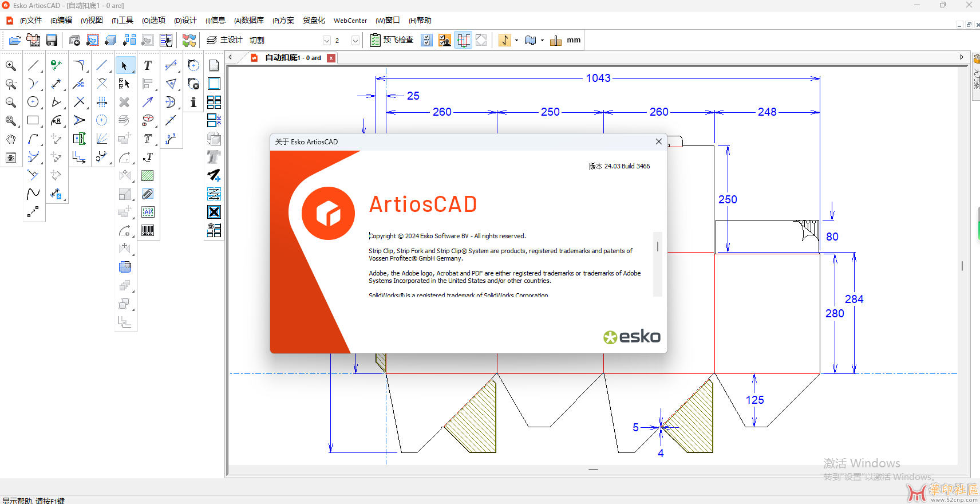Switch to the 自动扣底1 document tab
The image size is (980, 504).
tap(293, 58)
